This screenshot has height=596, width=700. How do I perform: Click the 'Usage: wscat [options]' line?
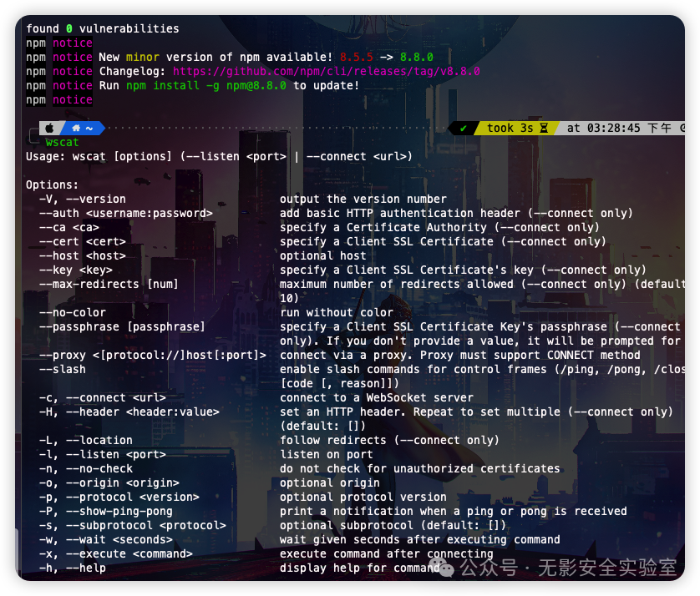[x=219, y=157]
